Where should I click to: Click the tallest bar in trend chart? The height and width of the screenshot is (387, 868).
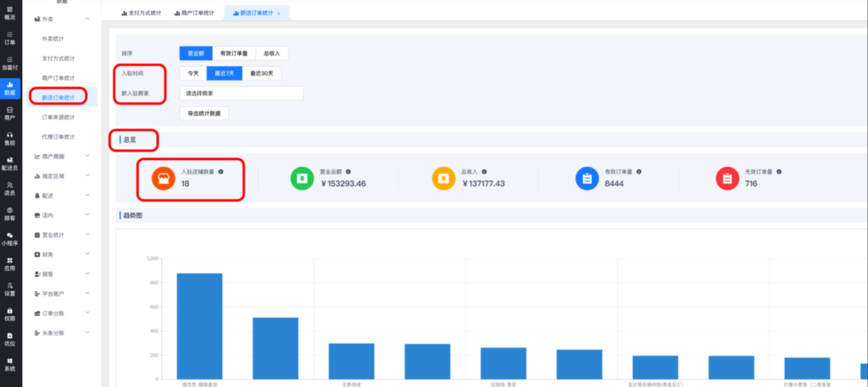click(x=199, y=326)
